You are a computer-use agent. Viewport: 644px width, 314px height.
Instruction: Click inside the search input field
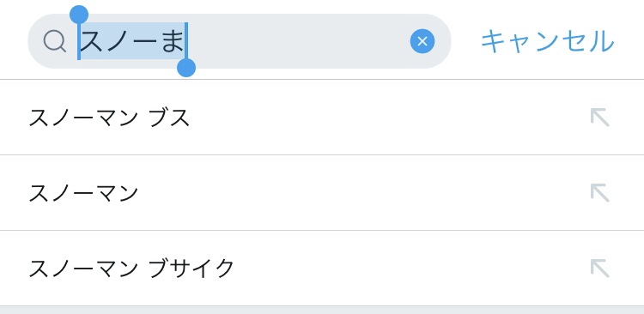240,41
